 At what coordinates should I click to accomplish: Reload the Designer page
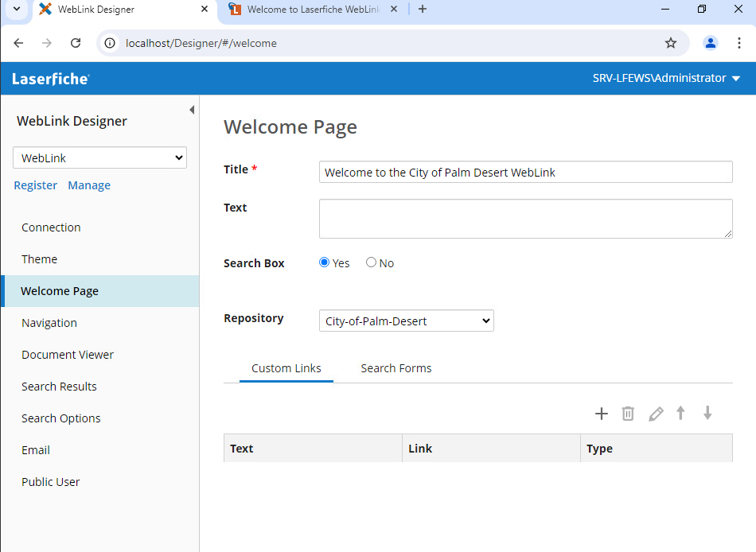76,43
